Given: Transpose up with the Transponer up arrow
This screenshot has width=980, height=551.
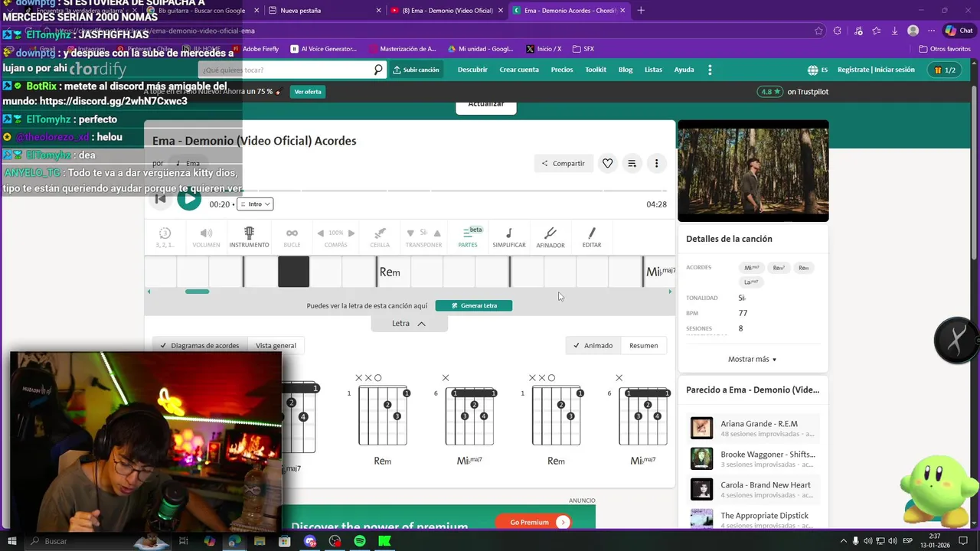Looking at the screenshot, I should pyautogui.click(x=437, y=233).
